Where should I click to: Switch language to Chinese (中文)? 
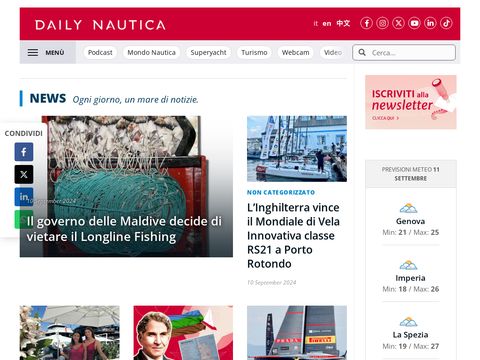(343, 23)
